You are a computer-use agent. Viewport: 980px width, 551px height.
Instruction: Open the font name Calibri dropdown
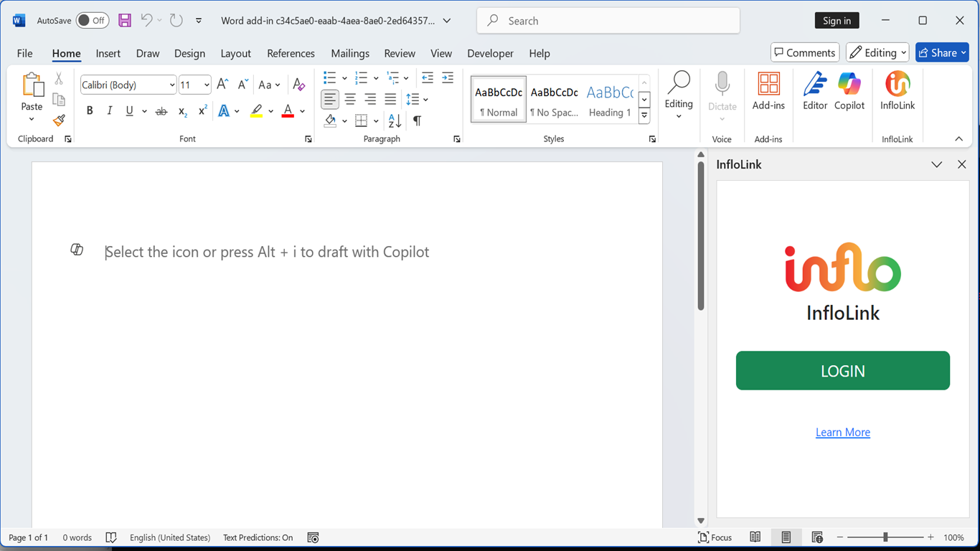coord(172,85)
